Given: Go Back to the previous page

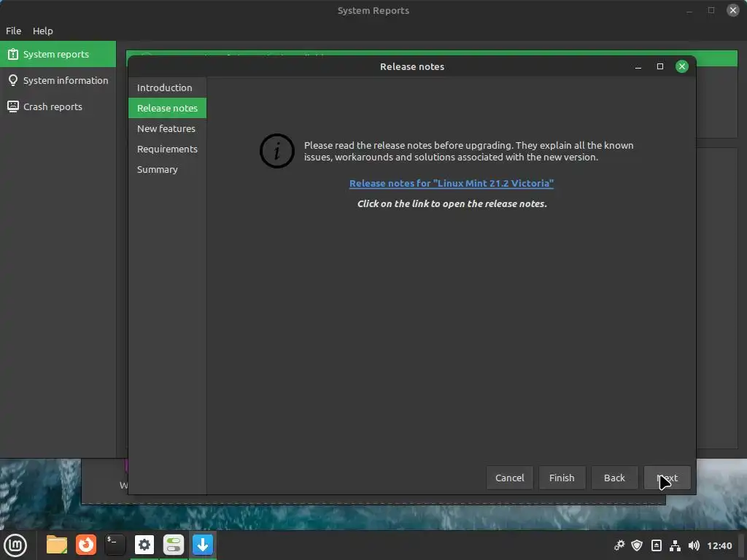Looking at the screenshot, I should (x=614, y=478).
